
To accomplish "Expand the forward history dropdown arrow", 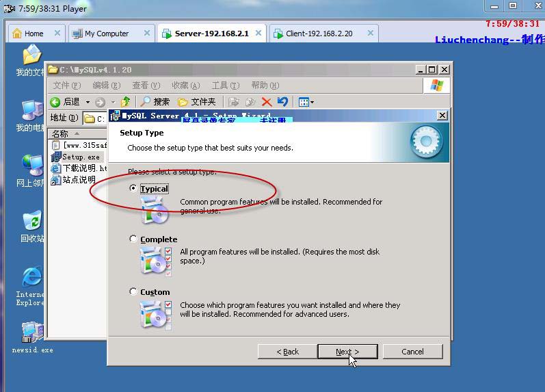I will click(x=113, y=102).
